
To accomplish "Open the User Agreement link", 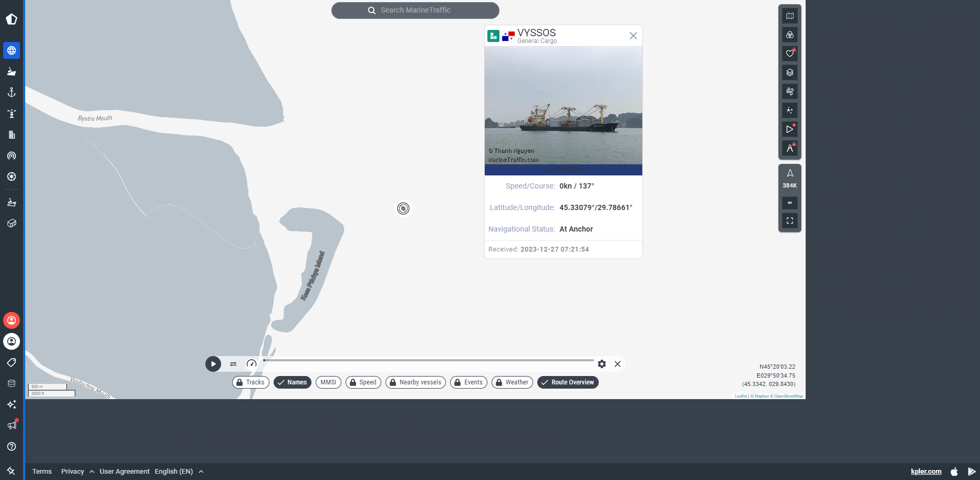I will click(124, 472).
